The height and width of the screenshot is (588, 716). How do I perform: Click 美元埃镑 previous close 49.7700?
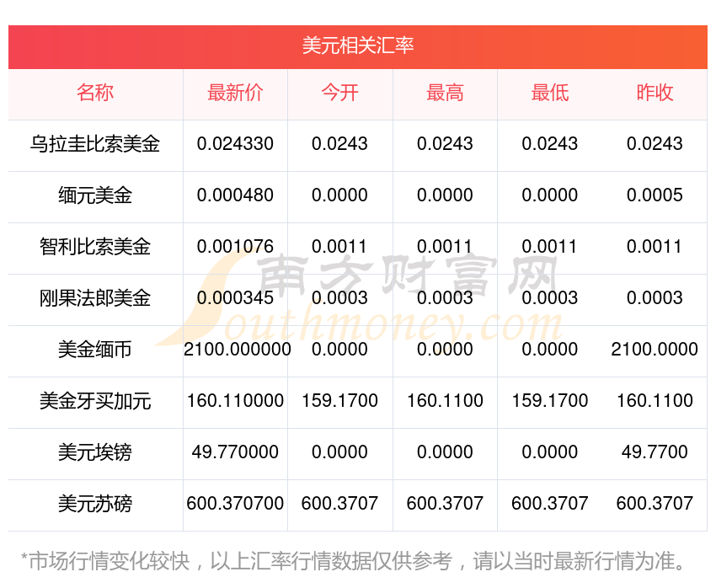(655, 452)
